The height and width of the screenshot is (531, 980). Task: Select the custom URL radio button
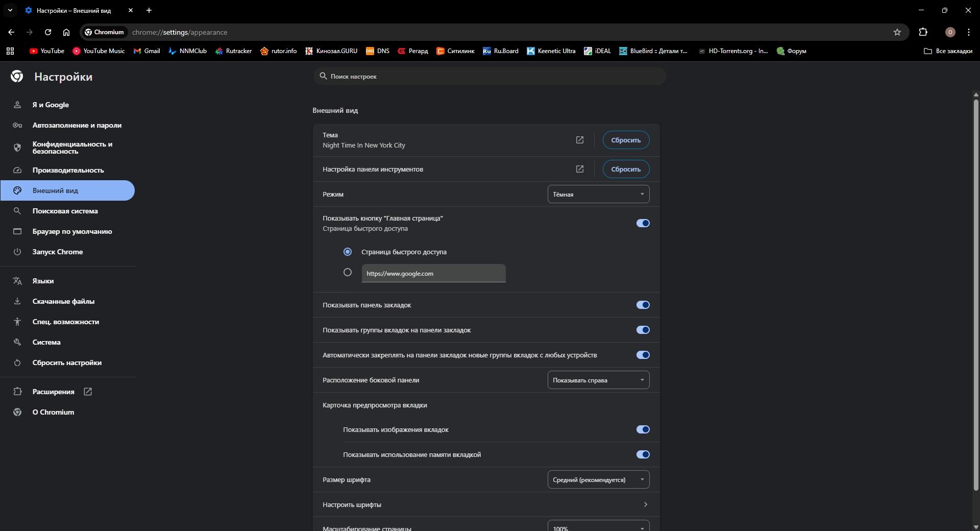(348, 273)
